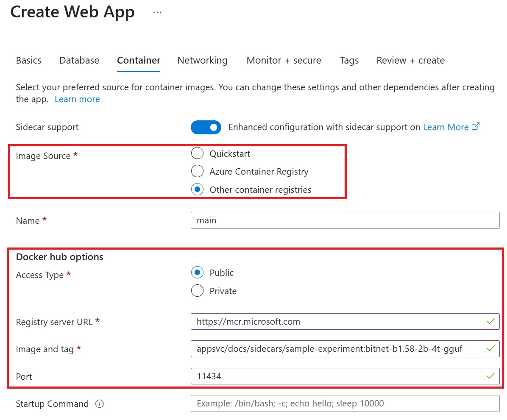
Task: Click the ellipsis next to Create Web App
Action: [157, 13]
